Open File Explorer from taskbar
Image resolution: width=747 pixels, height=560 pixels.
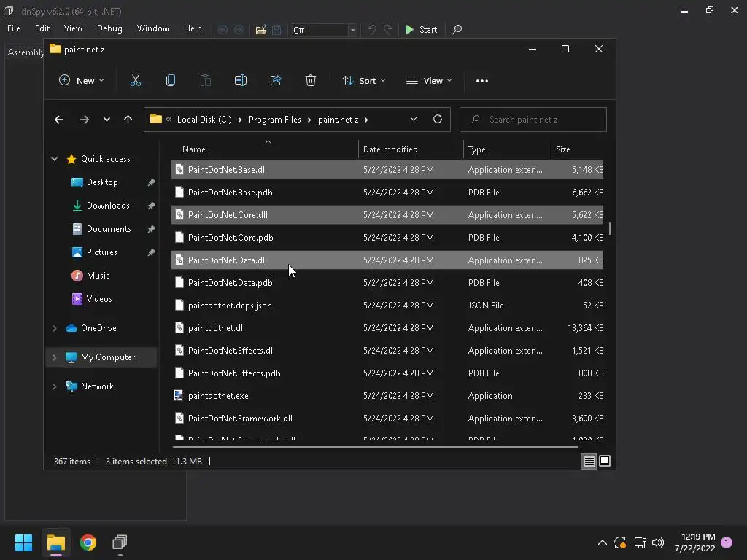pyautogui.click(x=55, y=542)
